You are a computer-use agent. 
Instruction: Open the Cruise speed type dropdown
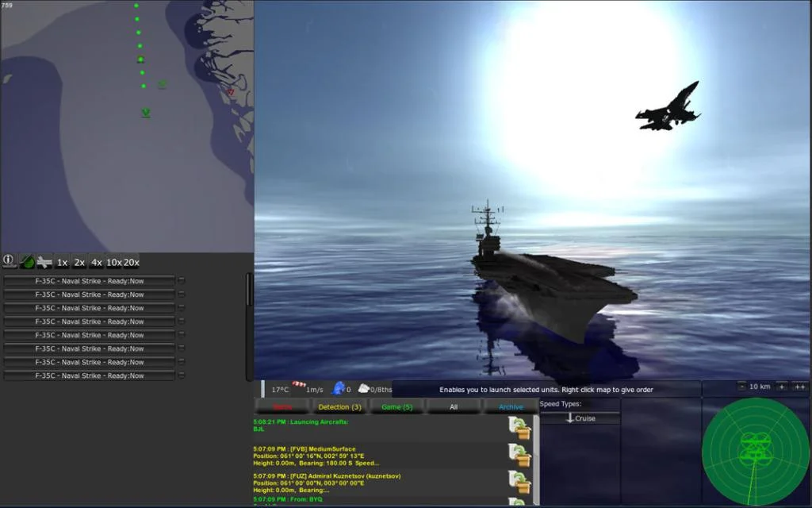click(581, 418)
